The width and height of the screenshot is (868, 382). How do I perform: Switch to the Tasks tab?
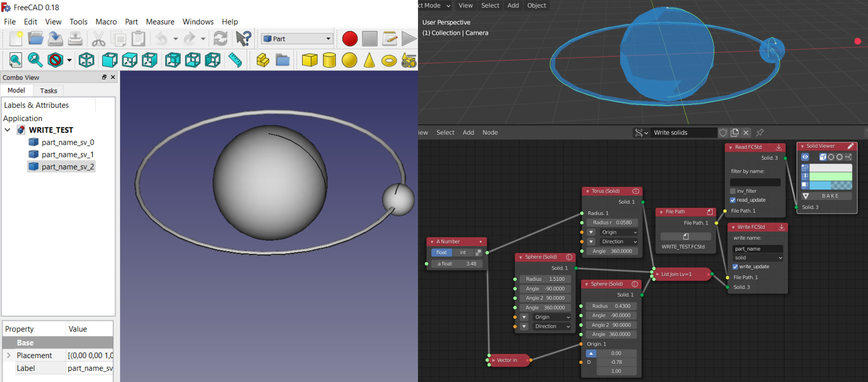pos(48,91)
